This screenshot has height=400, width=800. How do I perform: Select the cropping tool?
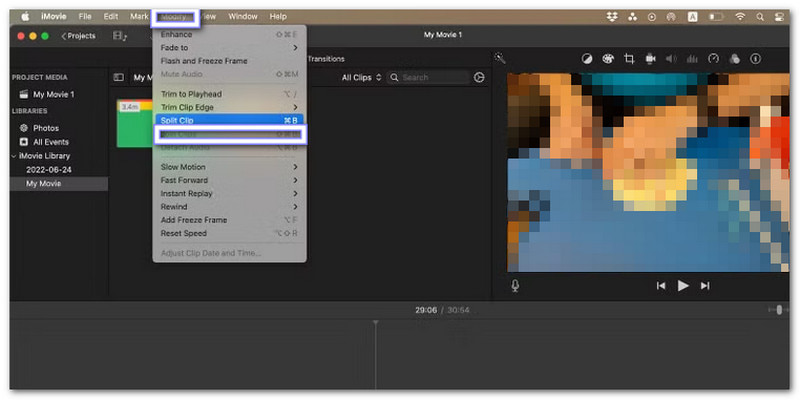[x=630, y=59]
